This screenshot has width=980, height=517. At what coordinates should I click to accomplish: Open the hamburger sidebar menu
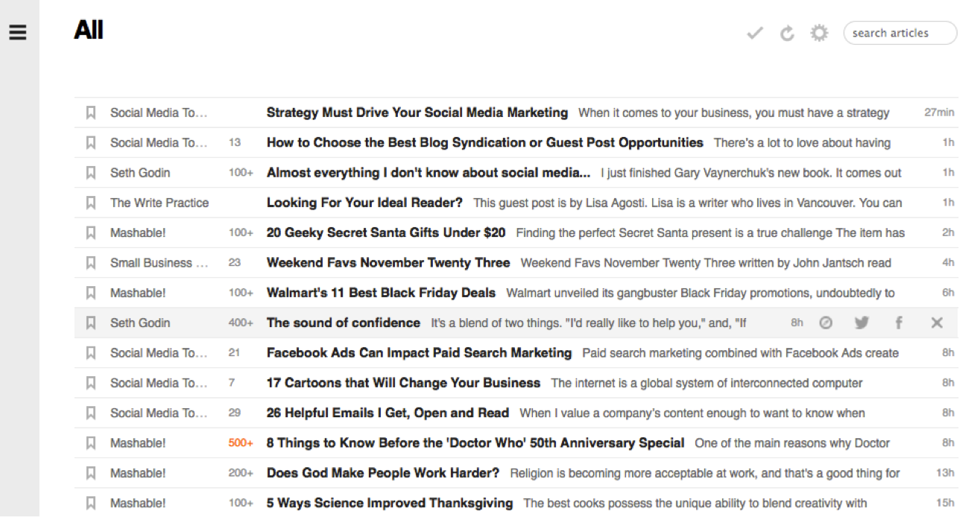pyautogui.click(x=18, y=32)
